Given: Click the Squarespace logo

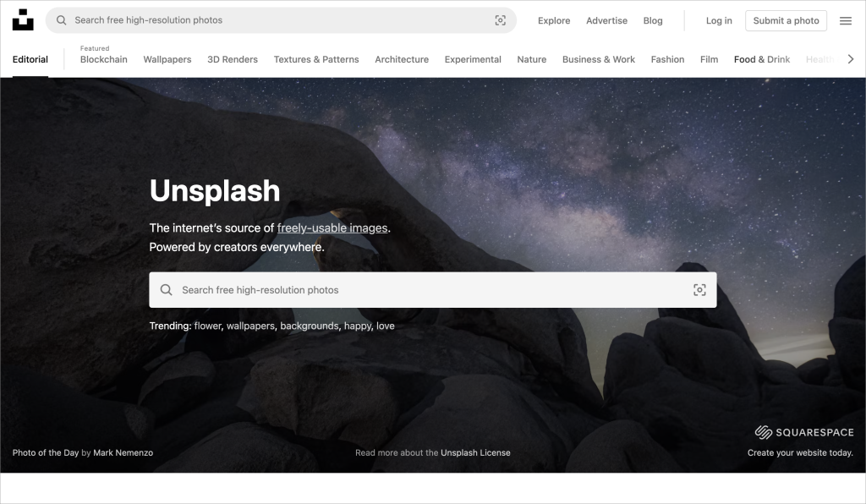Looking at the screenshot, I should [x=803, y=432].
